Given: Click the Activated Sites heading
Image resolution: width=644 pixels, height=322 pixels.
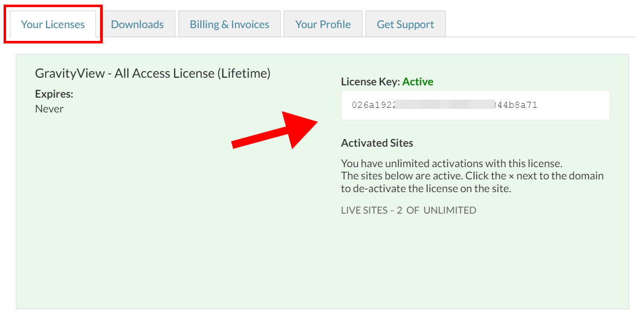Looking at the screenshot, I should coord(377,143).
